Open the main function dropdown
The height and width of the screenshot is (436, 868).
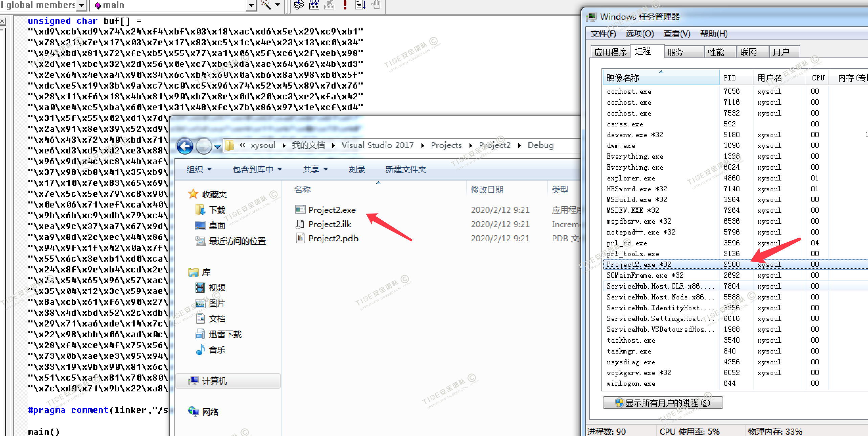[251, 5]
